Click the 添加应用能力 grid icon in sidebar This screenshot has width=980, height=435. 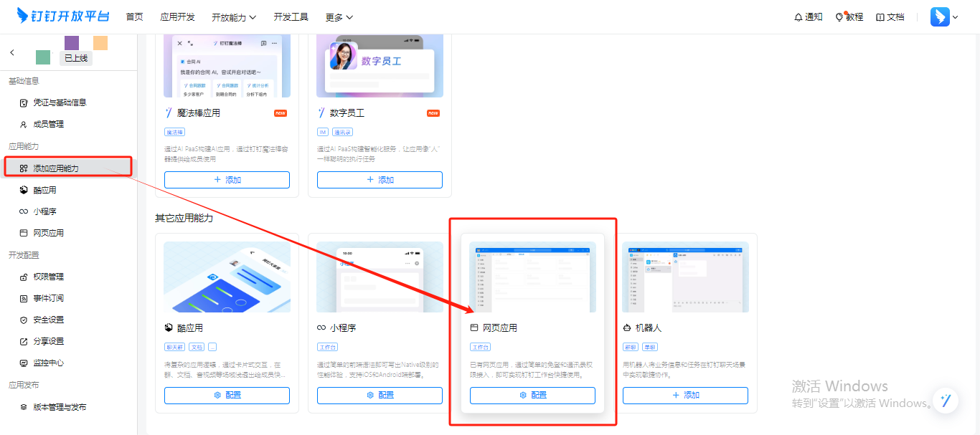(24, 168)
